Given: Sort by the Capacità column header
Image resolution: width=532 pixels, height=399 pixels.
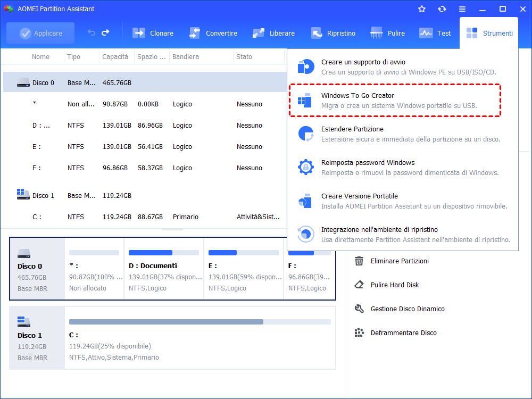Looking at the screenshot, I should (x=115, y=57).
